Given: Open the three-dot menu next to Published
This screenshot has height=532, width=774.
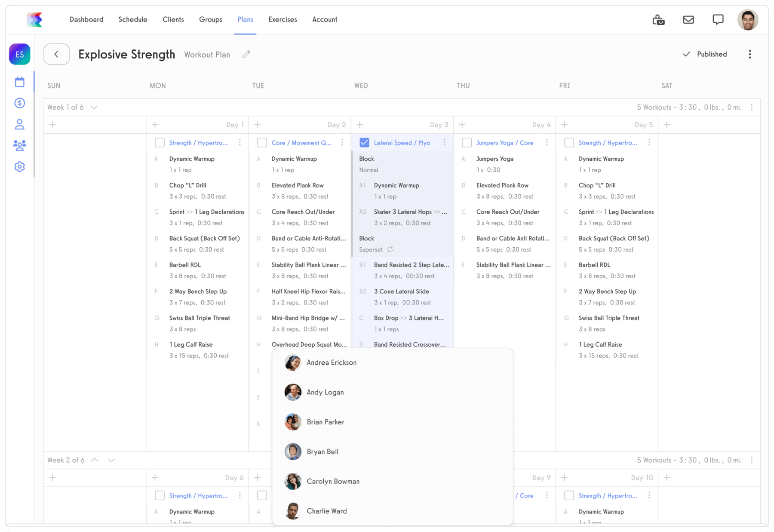Looking at the screenshot, I should pos(750,54).
